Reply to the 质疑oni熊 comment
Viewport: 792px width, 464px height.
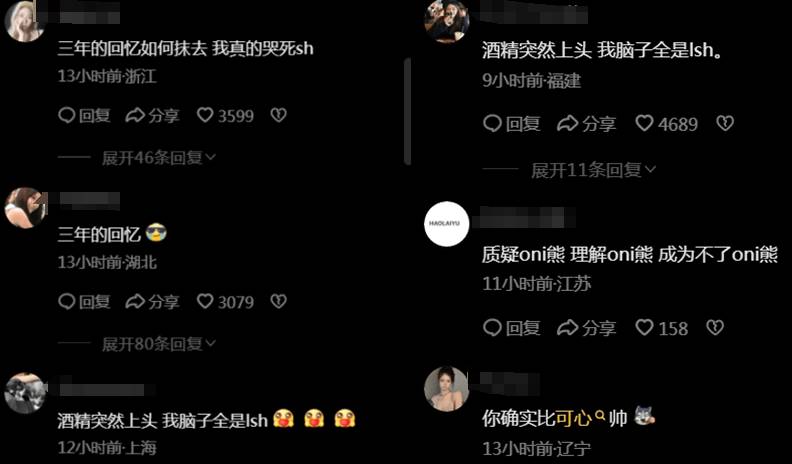[x=512, y=328]
